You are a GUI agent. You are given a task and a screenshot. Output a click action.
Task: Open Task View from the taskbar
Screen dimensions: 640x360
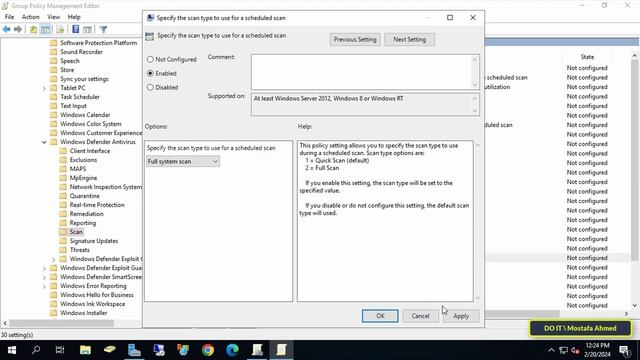pos(60,350)
